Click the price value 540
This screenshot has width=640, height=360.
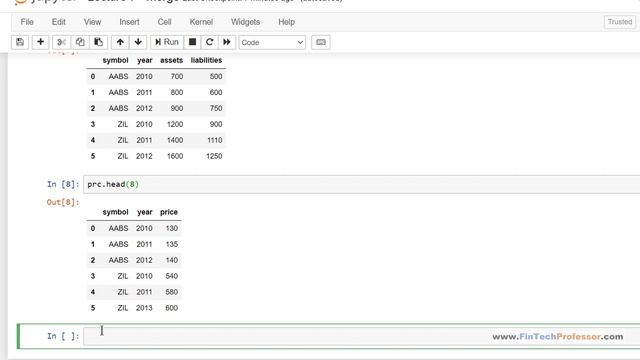click(171, 276)
